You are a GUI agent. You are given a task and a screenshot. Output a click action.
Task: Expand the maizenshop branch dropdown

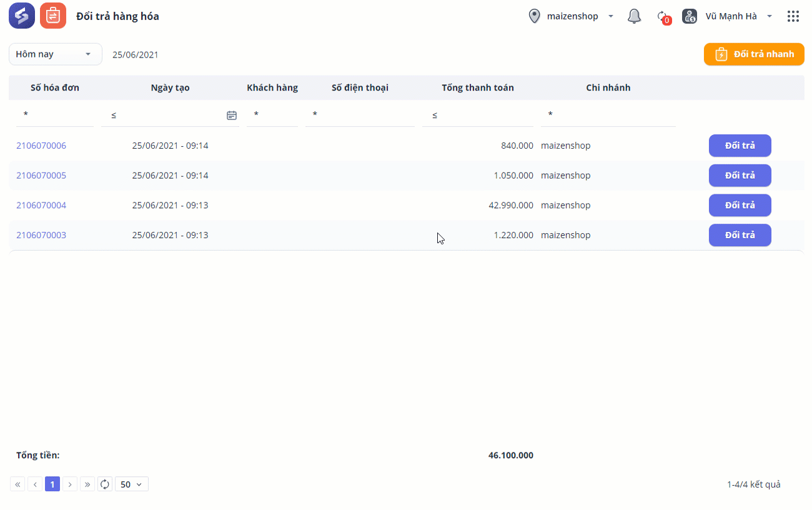(611, 16)
